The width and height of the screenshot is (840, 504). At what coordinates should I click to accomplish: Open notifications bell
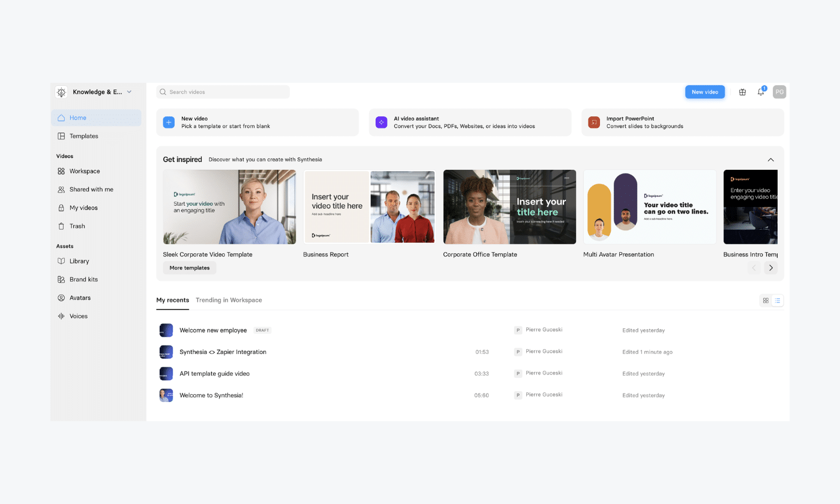coord(761,92)
